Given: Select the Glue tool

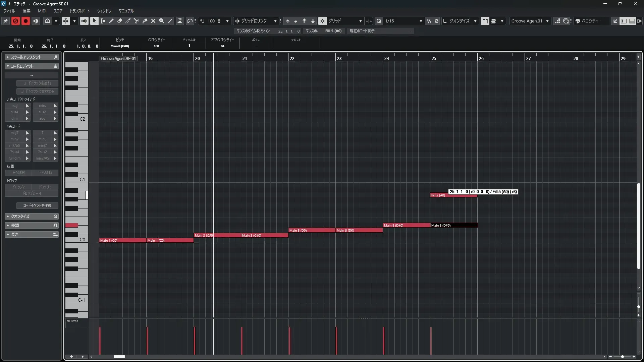Looking at the screenshot, I should [145, 21].
